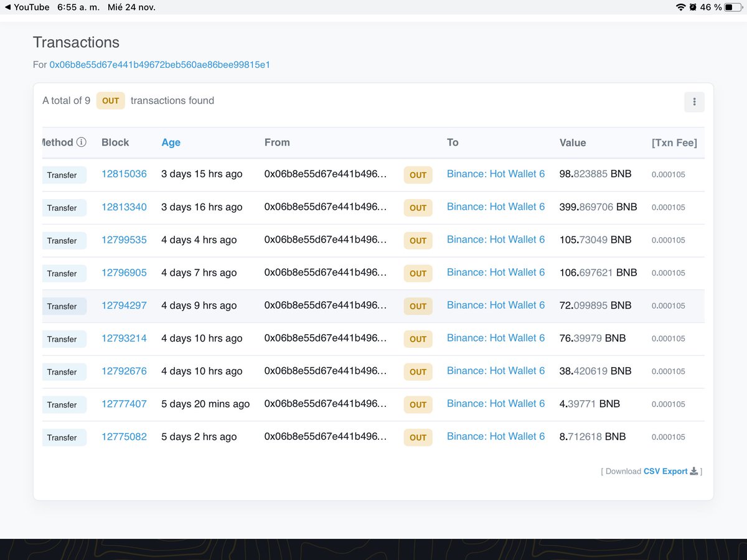Select the age '4 days 4 hrs ago'
Viewport: 747px width, 560px height.
(199, 240)
